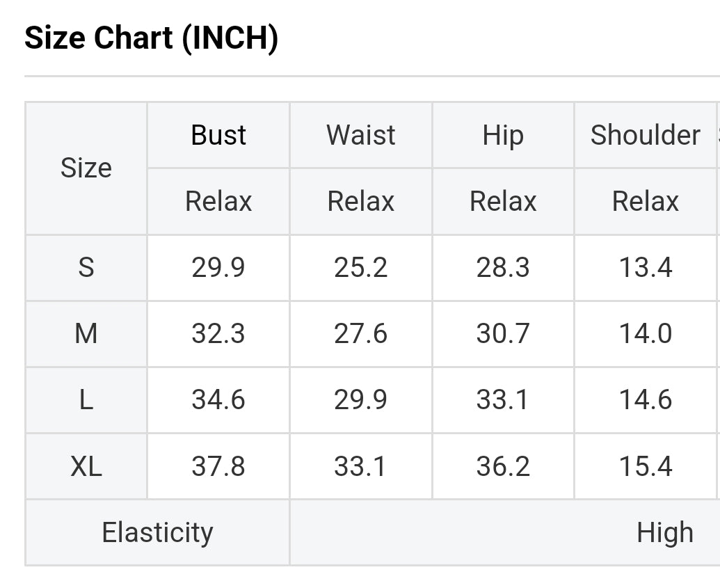Select the High elasticity value cell
Viewport: 720px width, 588px height.
pyautogui.click(x=664, y=532)
